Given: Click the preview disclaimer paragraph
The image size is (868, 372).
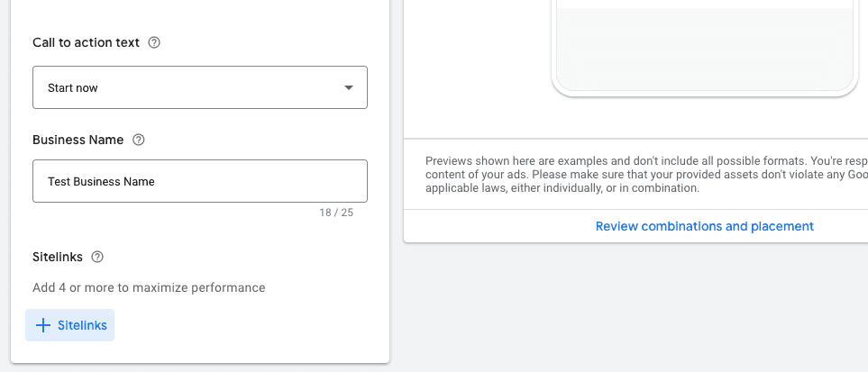Looking at the screenshot, I should pyautogui.click(x=646, y=175).
